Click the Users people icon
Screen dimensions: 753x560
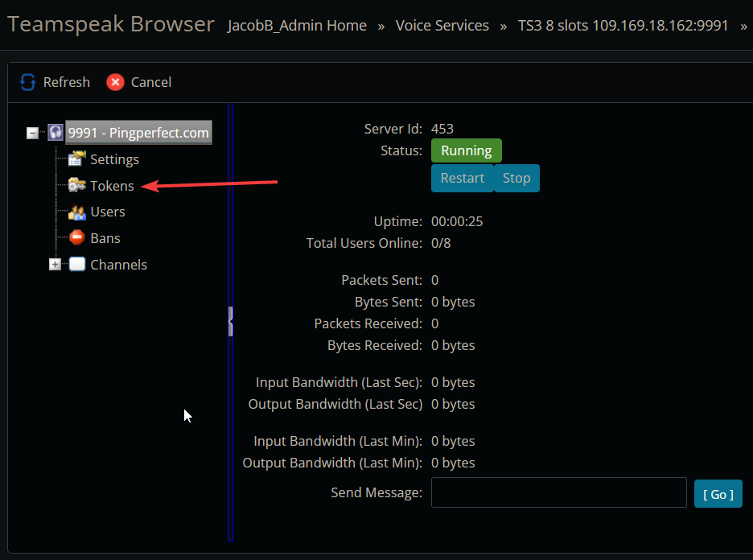pyautogui.click(x=77, y=212)
